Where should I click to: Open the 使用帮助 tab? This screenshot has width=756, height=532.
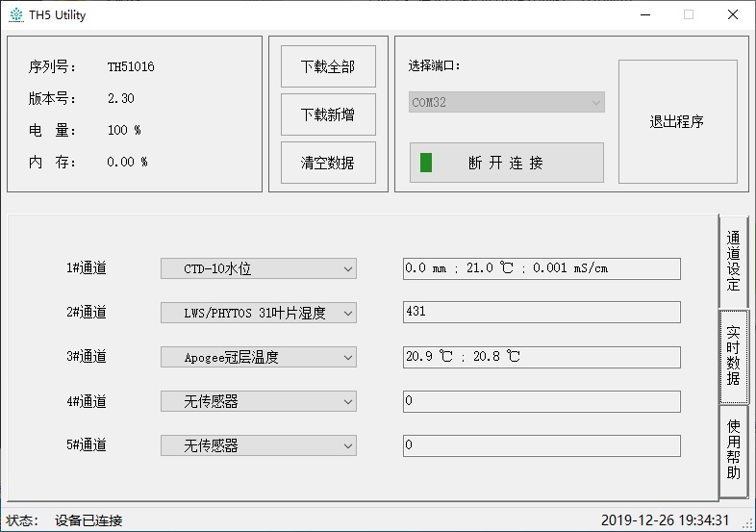pyautogui.click(x=733, y=450)
